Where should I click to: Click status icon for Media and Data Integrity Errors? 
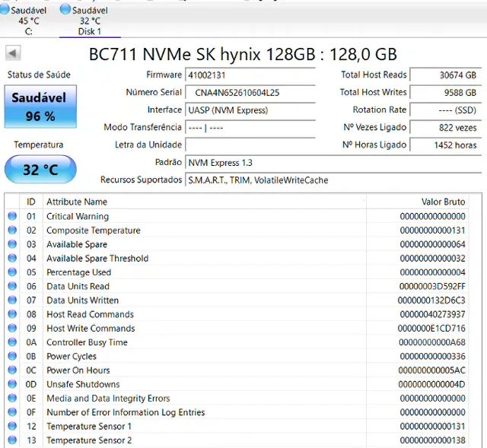12,398
